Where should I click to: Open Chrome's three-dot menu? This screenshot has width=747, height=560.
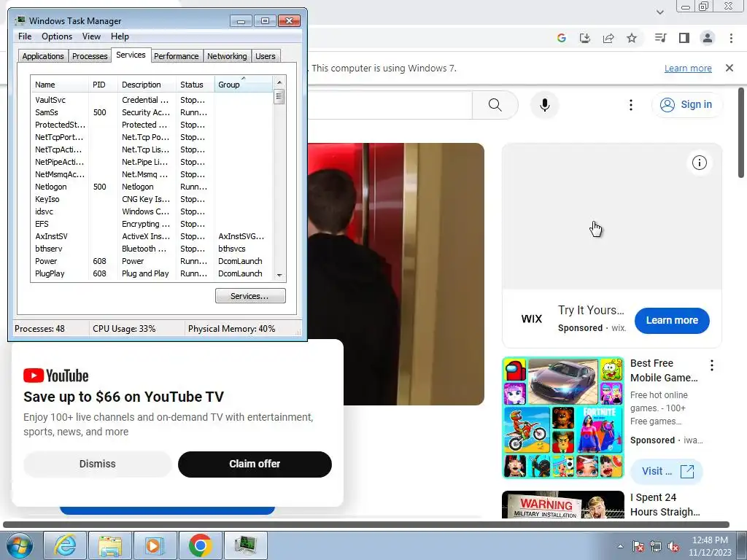731,38
